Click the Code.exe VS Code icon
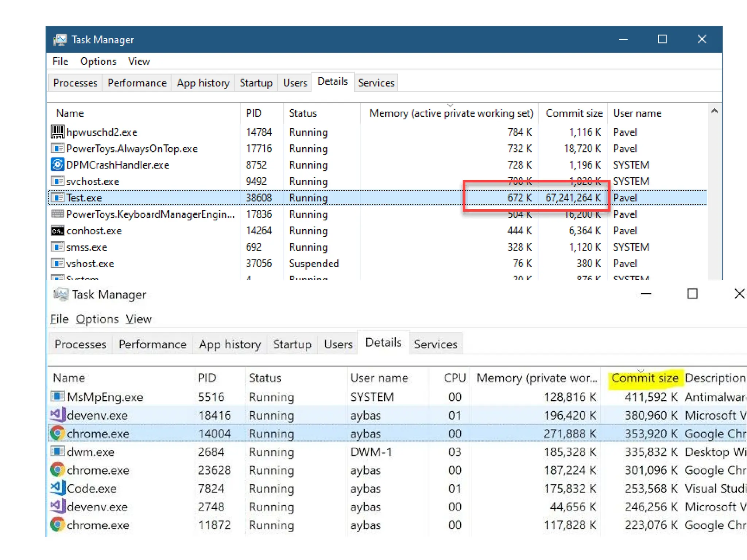This screenshot has height=560, width=747. 57,488
